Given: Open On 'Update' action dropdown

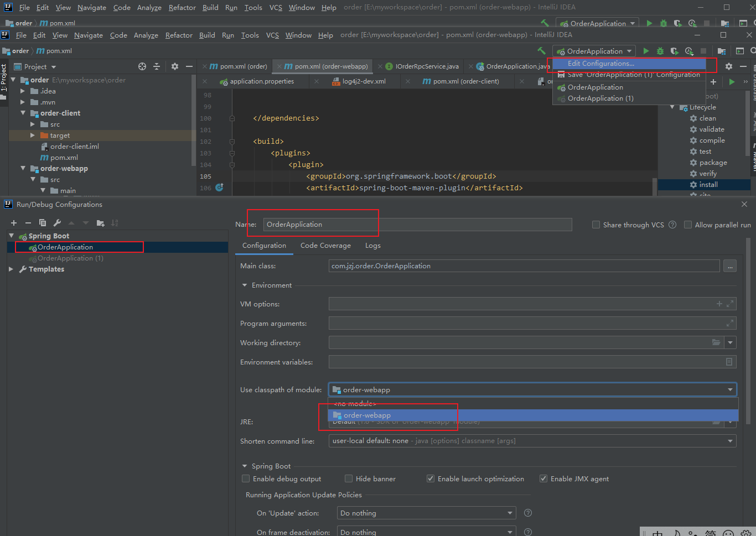Looking at the screenshot, I should click(426, 513).
